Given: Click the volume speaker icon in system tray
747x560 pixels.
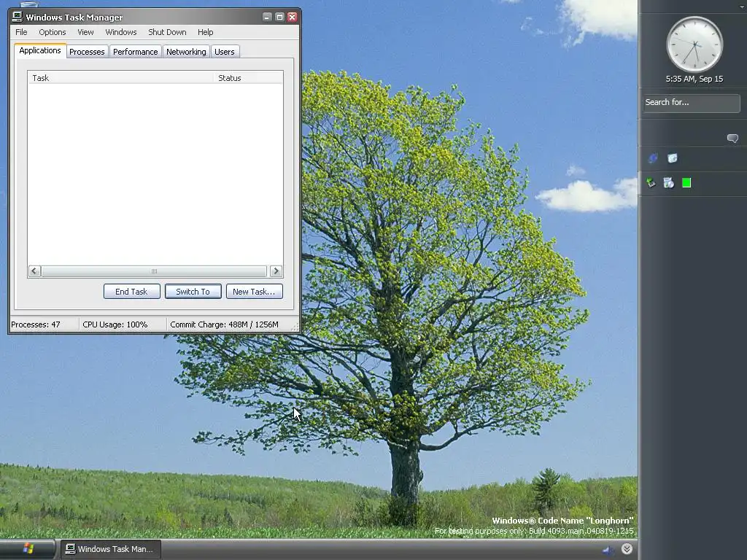Looking at the screenshot, I should point(608,550).
